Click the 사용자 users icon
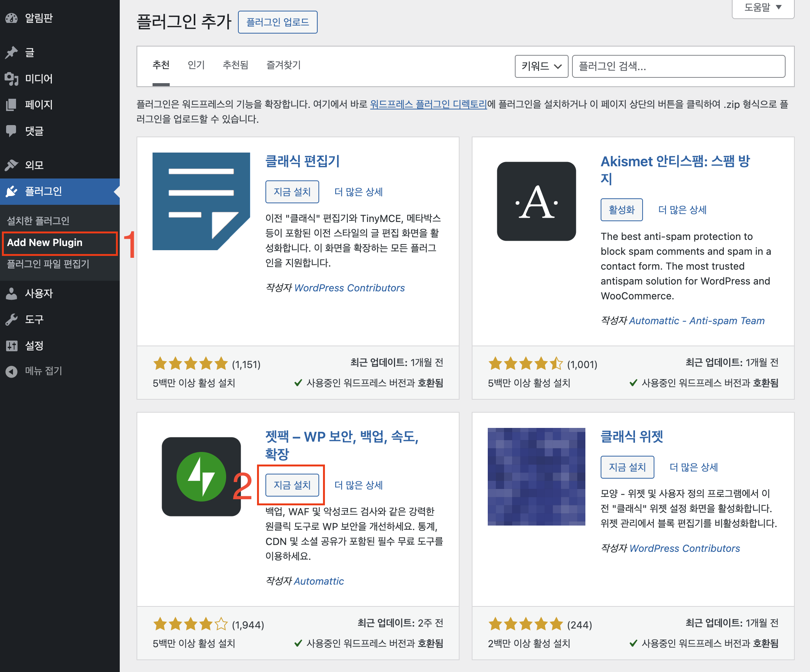The height and width of the screenshot is (672, 810). click(12, 294)
